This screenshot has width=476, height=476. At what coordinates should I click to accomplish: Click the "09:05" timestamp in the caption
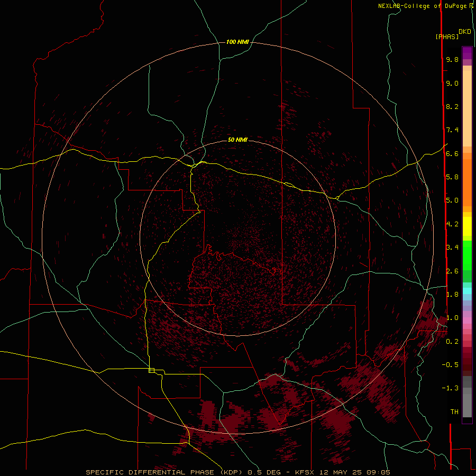[378, 472]
